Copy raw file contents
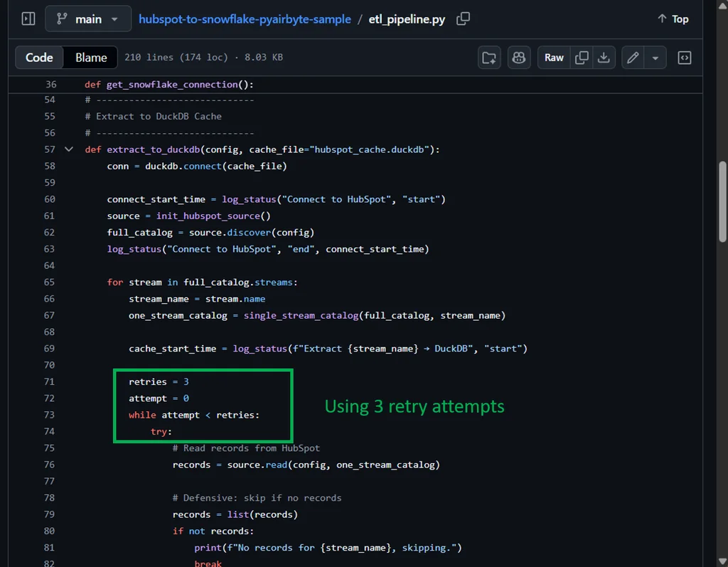Image resolution: width=728 pixels, height=567 pixels. 582,58
